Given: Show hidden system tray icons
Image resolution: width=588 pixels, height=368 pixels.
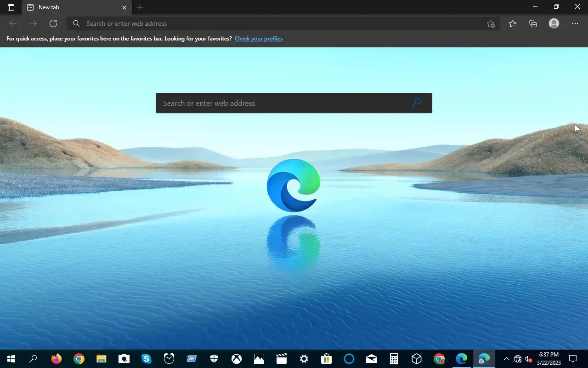Looking at the screenshot, I should tap(507, 359).
